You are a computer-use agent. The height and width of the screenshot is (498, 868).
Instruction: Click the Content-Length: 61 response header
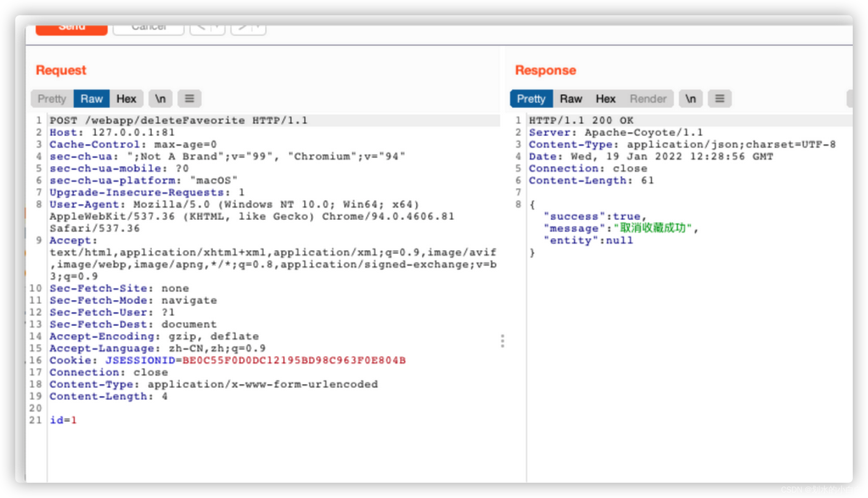click(x=592, y=180)
